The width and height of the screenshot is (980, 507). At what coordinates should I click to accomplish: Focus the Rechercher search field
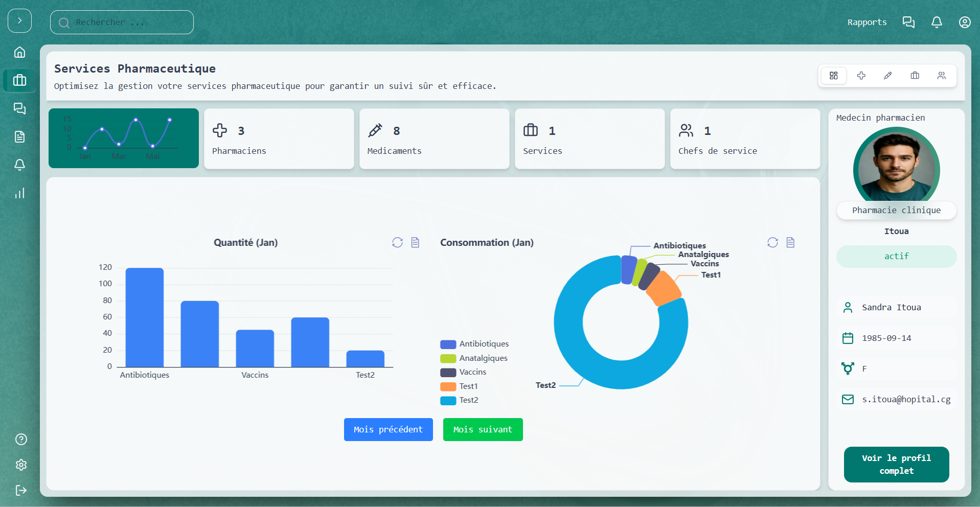click(x=122, y=22)
